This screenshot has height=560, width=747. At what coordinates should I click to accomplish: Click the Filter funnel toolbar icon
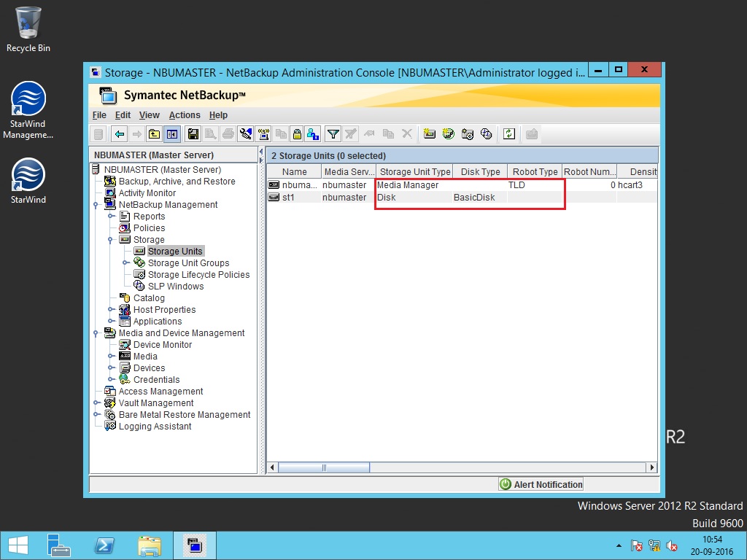point(333,134)
